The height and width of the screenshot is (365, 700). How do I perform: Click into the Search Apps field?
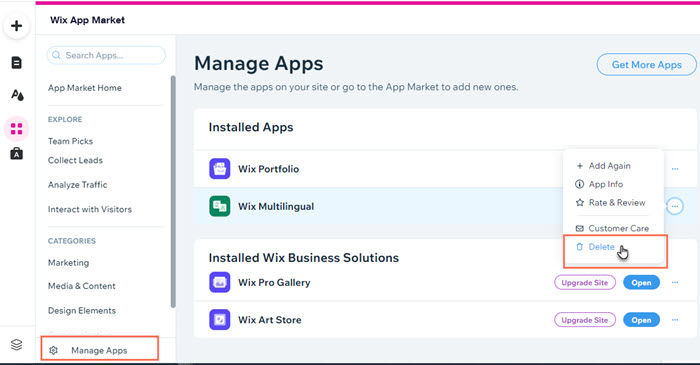106,55
